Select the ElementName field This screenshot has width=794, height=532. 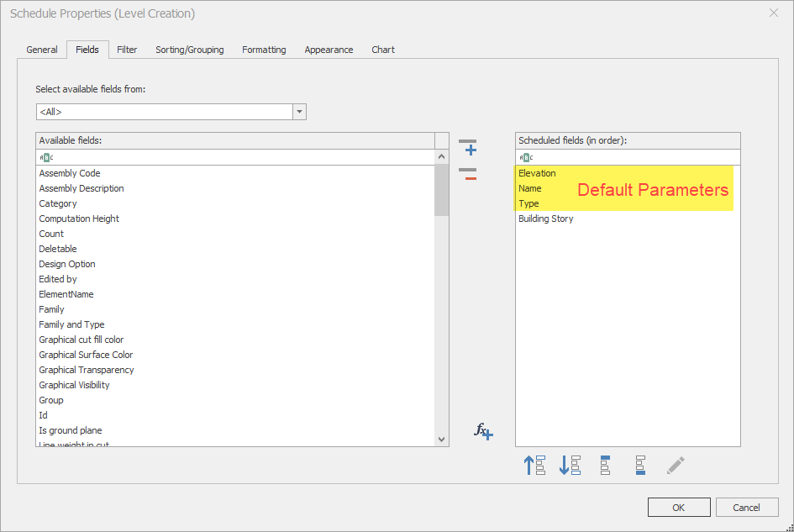tap(235, 294)
